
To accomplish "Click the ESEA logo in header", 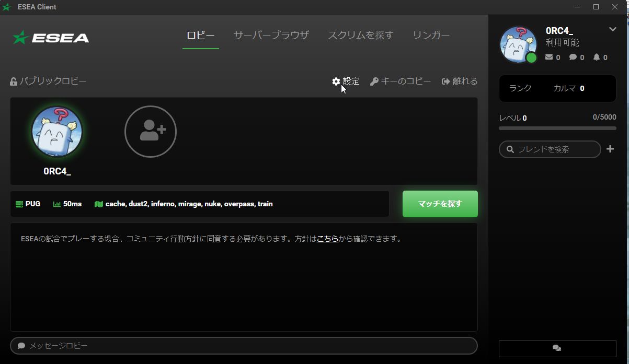I will pos(51,38).
